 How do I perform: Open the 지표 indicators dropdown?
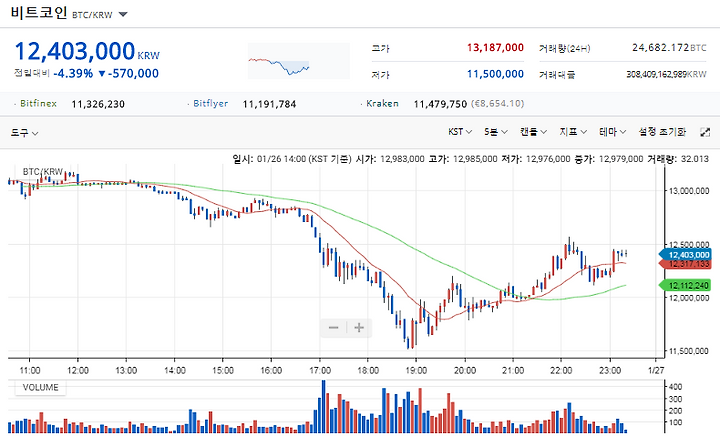click(x=573, y=132)
